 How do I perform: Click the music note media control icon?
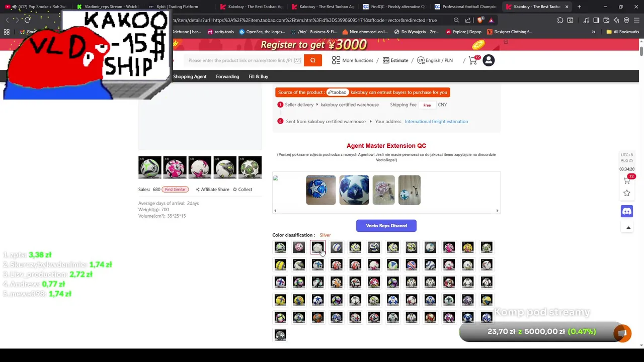coord(586,20)
